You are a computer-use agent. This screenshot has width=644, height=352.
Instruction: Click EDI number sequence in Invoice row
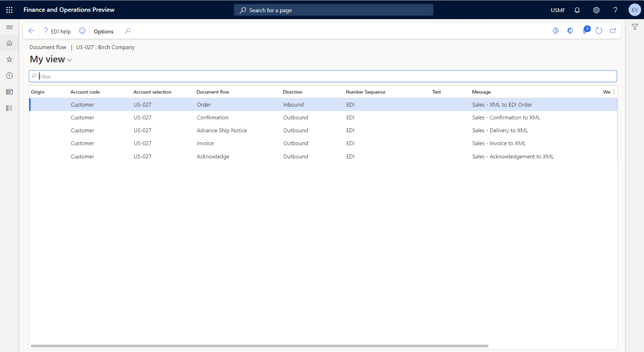(x=350, y=143)
